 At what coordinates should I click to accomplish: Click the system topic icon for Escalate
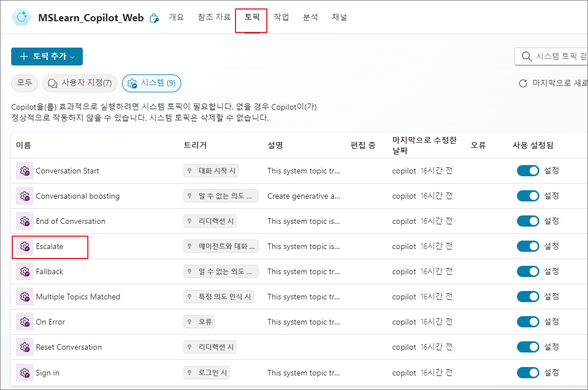click(x=25, y=246)
